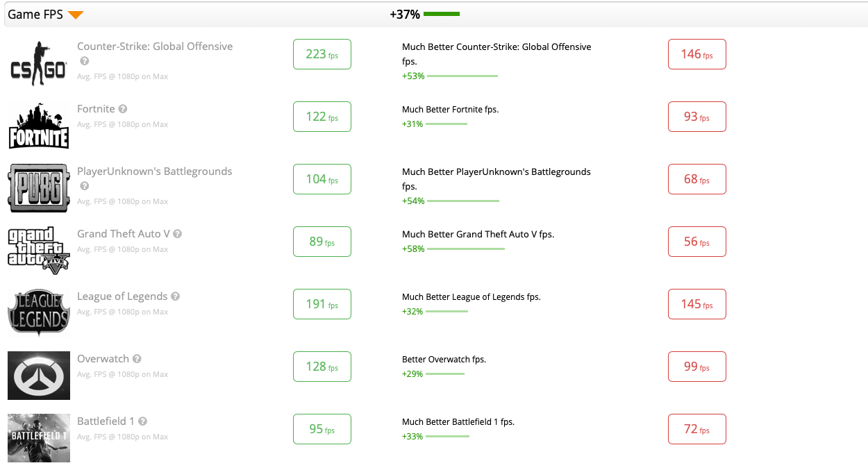Image resolution: width=868 pixels, height=470 pixels.
Task: Open the help icon beside Fortnite
Action: point(123,109)
